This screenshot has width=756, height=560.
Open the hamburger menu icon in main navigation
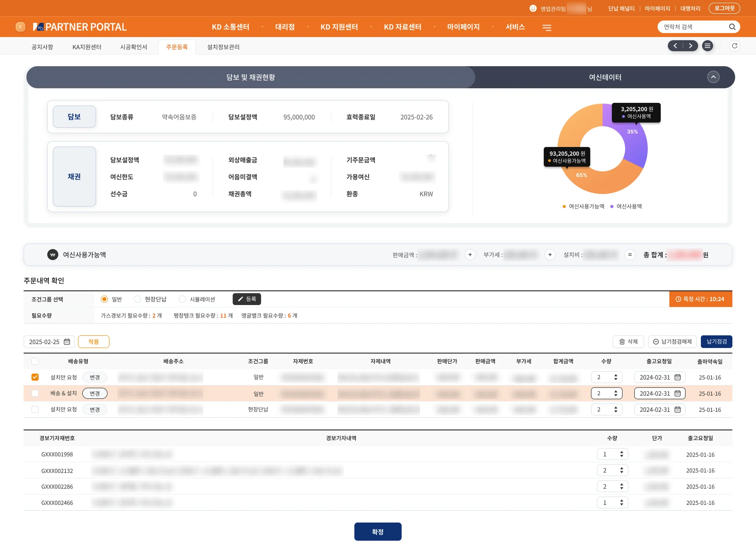(x=547, y=28)
